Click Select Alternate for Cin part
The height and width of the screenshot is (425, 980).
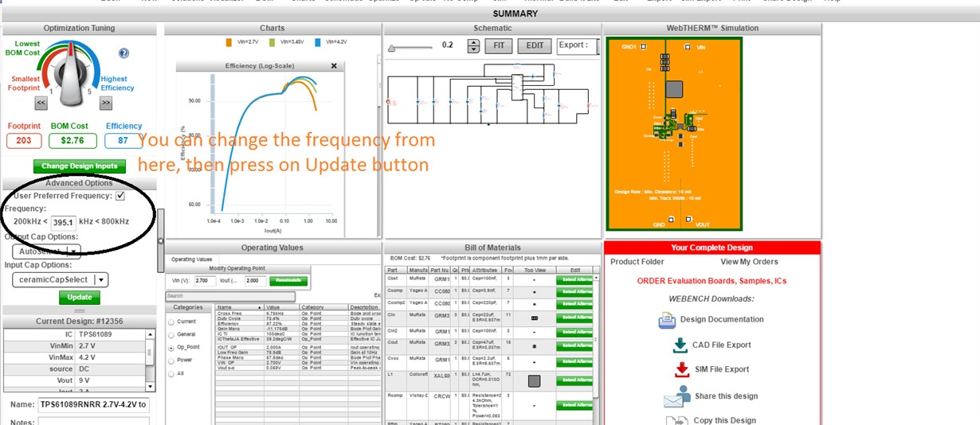pyautogui.click(x=574, y=318)
